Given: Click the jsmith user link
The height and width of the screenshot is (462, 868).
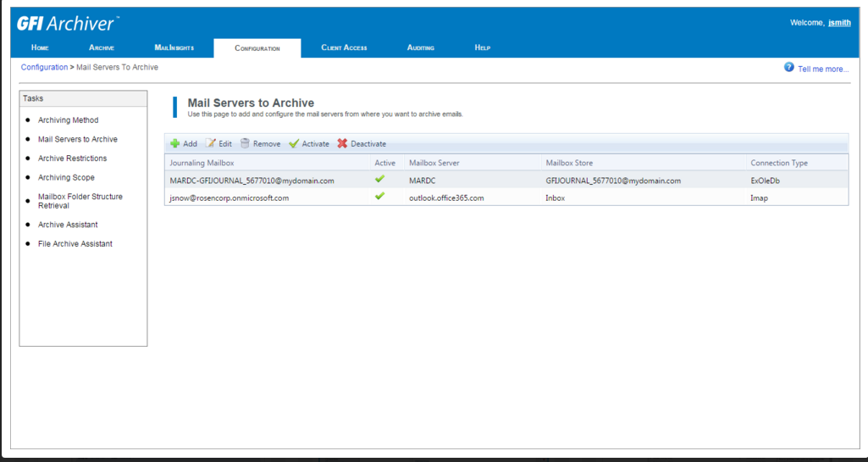Looking at the screenshot, I should pyautogui.click(x=840, y=23).
